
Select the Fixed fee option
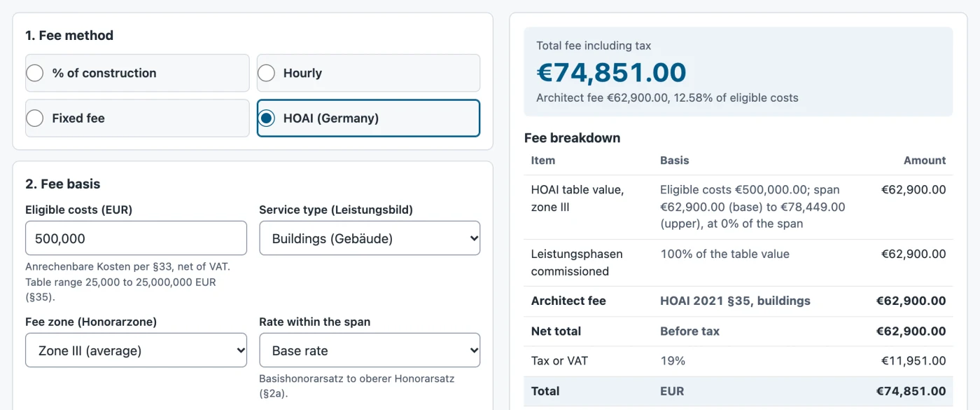point(137,118)
